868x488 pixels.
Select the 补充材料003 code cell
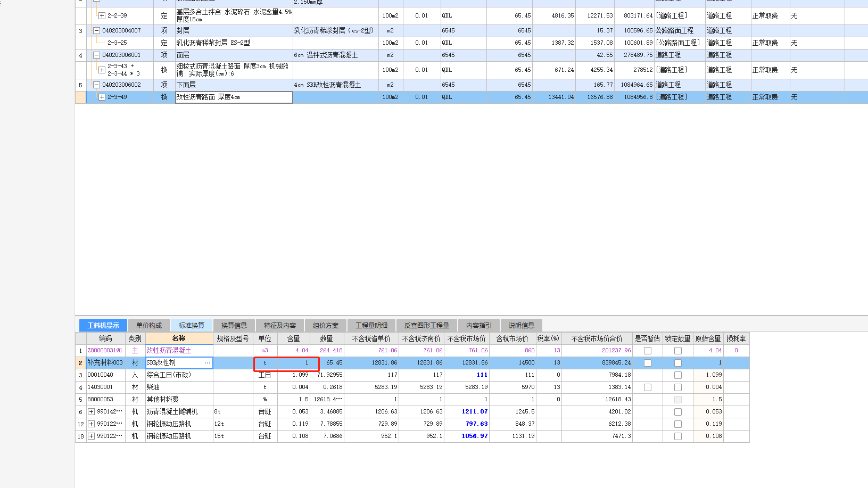pyautogui.click(x=105, y=363)
